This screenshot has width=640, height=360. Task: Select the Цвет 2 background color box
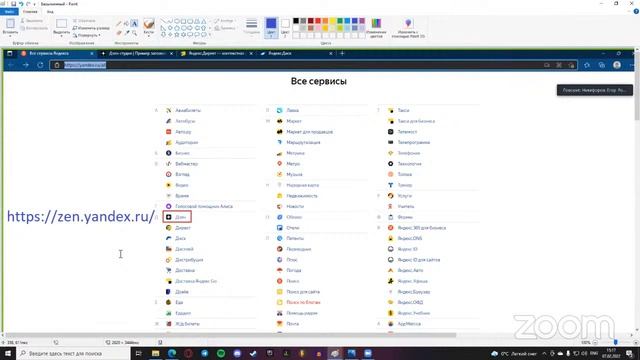285,27
